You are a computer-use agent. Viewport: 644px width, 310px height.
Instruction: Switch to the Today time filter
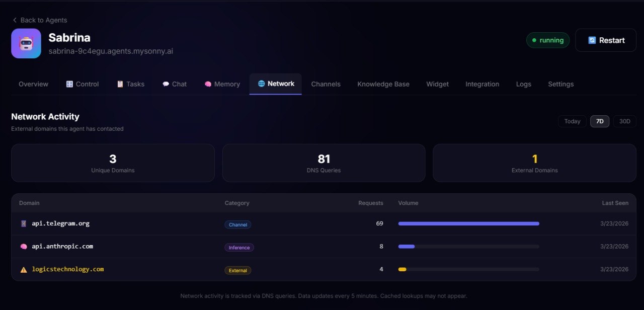[x=572, y=121]
